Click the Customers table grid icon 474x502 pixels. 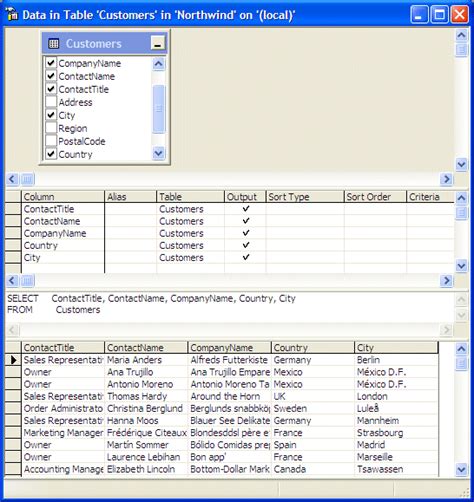tap(53, 44)
